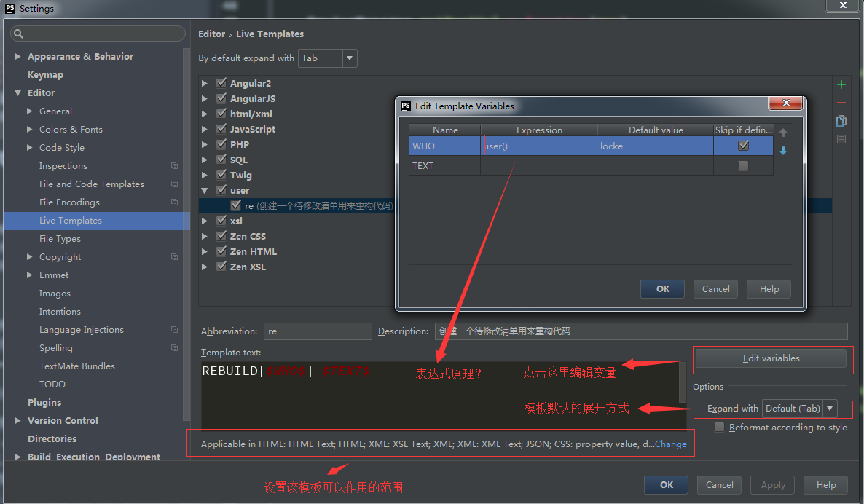Click the search magnifier icon in settings
Screen dimensions: 864x504
pyautogui.click(x=18, y=34)
